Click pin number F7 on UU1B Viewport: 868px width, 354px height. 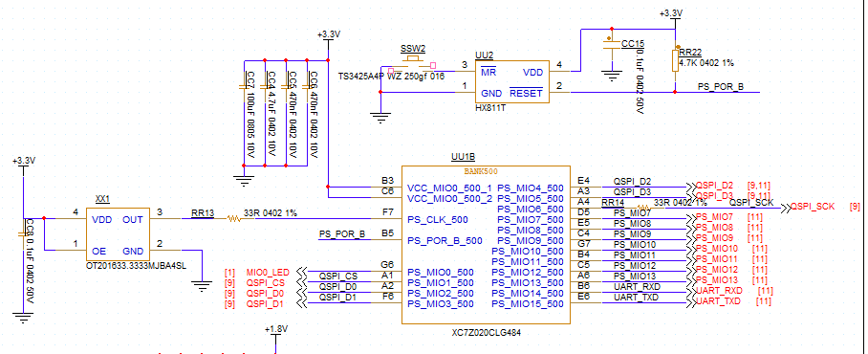point(387,213)
